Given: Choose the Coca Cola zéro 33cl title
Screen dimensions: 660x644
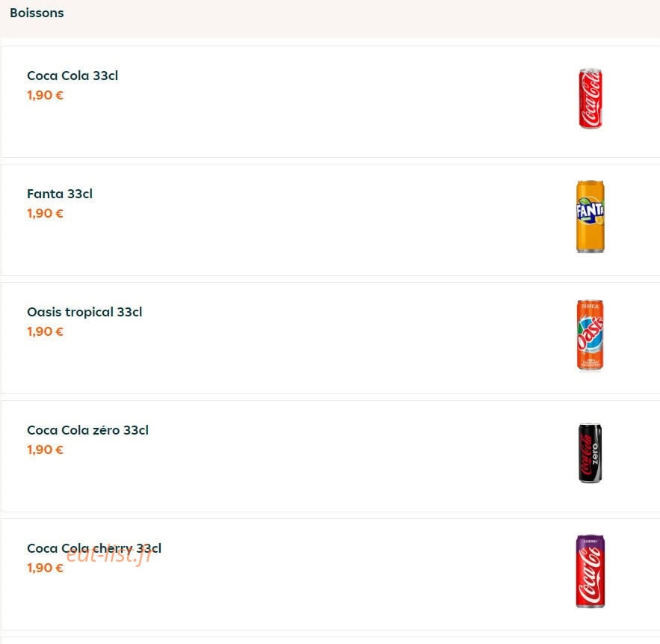Looking at the screenshot, I should click(87, 430).
